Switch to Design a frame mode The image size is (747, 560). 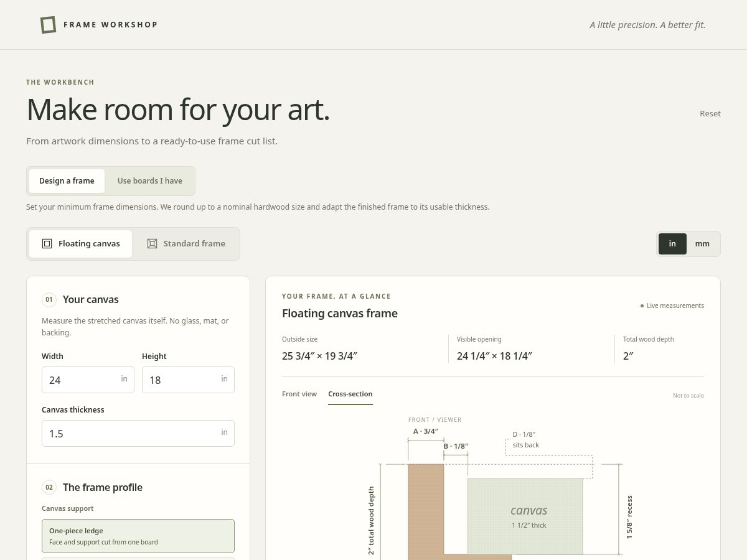[67, 181]
